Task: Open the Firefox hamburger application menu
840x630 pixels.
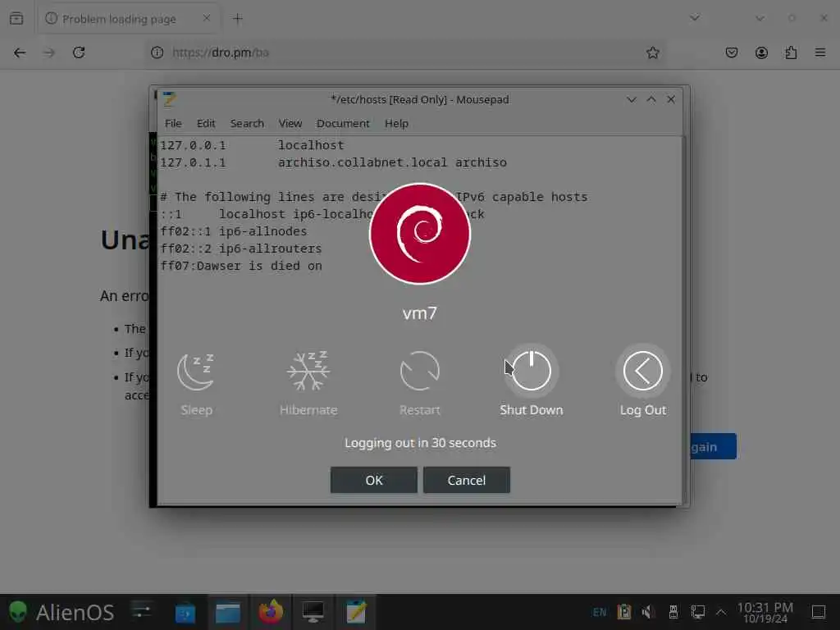Action: click(820, 52)
